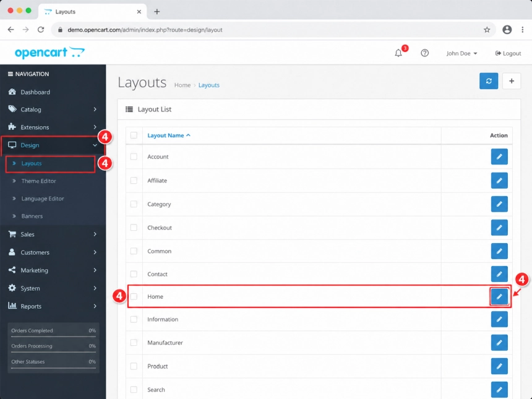Expand the Catalog menu
532x399 pixels.
click(53, 109)
